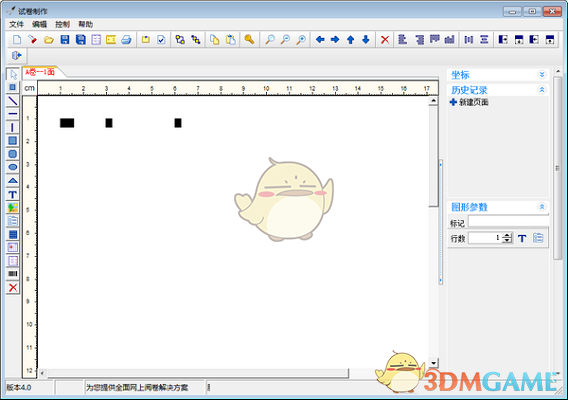The image size is (568, 400).
Task: Click the align-left icon in toolbar
Action: point(402,39)
